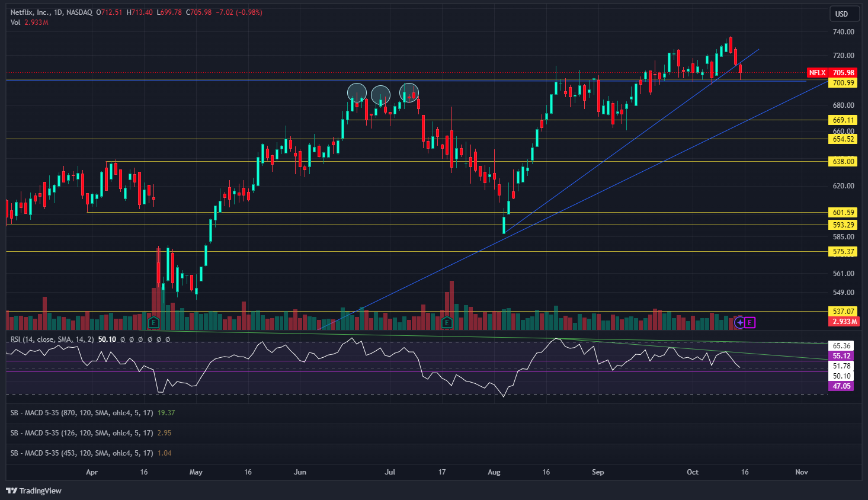Select the RSI (14, close, SMA, 14, 2) legend
Viewport: 868px width, 500px height.
(52, 339)
